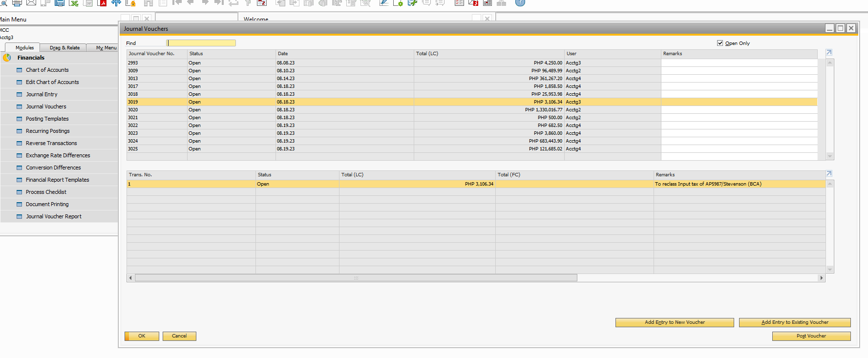Open Reverse Transactions

[x=51, y=143]
